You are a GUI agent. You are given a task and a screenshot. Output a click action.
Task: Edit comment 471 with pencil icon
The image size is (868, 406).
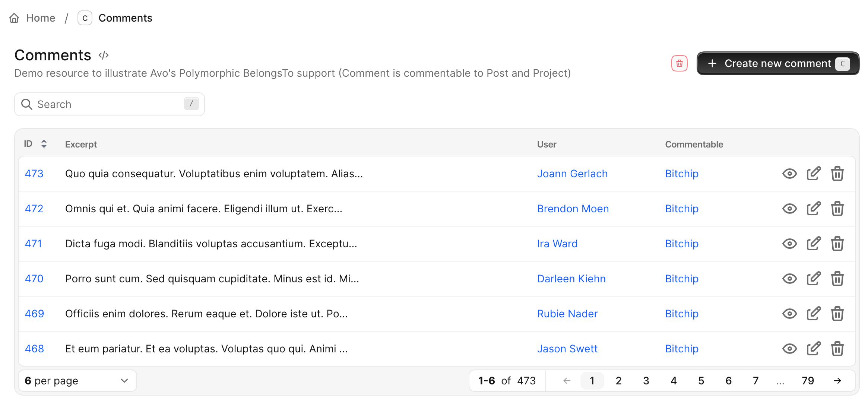(814, 244)
